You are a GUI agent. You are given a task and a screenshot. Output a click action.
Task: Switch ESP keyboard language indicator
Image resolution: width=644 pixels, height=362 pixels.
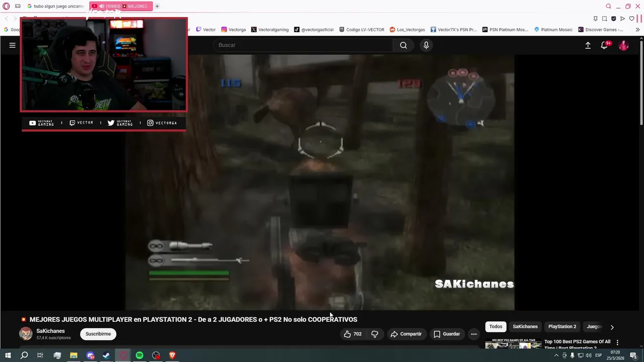pos(599,355)
